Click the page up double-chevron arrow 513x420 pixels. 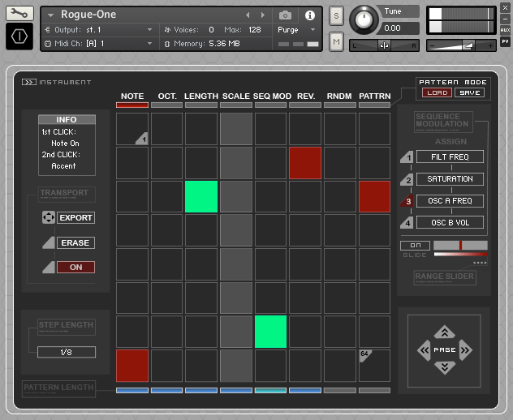click(x=443, y=332)
